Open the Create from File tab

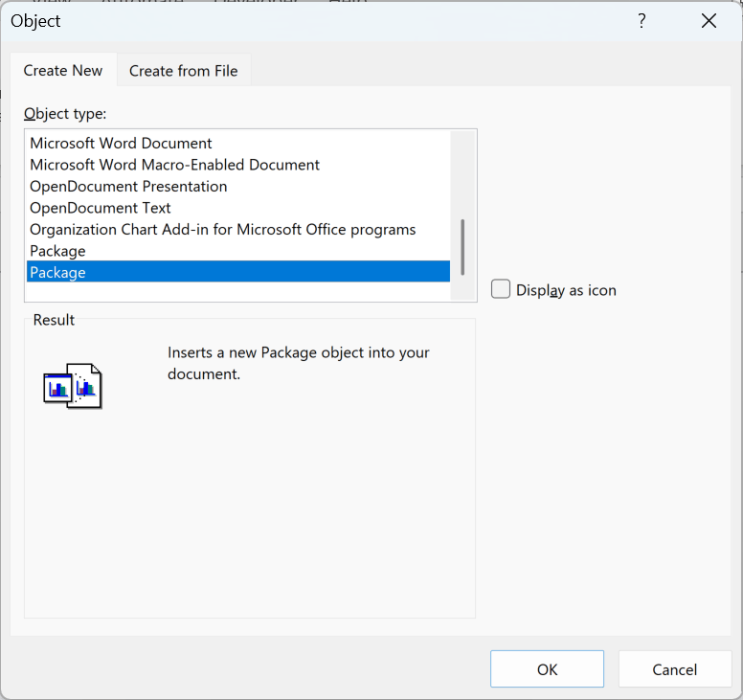click(184, 71)
